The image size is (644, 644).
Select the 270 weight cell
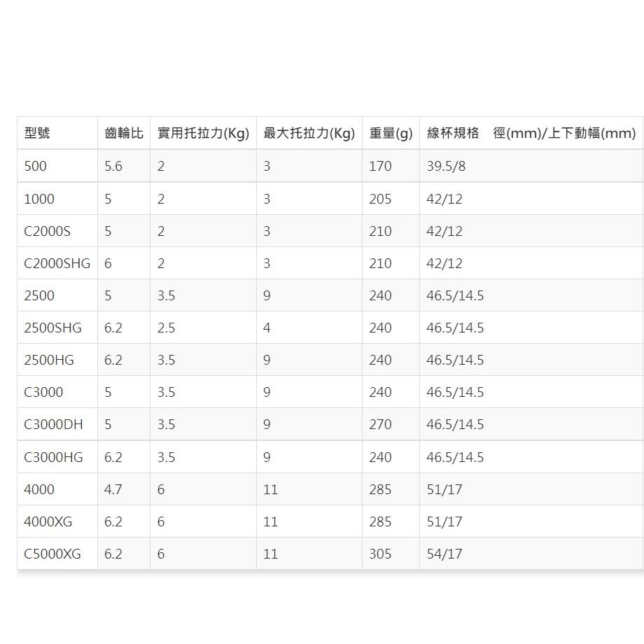tap(380, 424)
